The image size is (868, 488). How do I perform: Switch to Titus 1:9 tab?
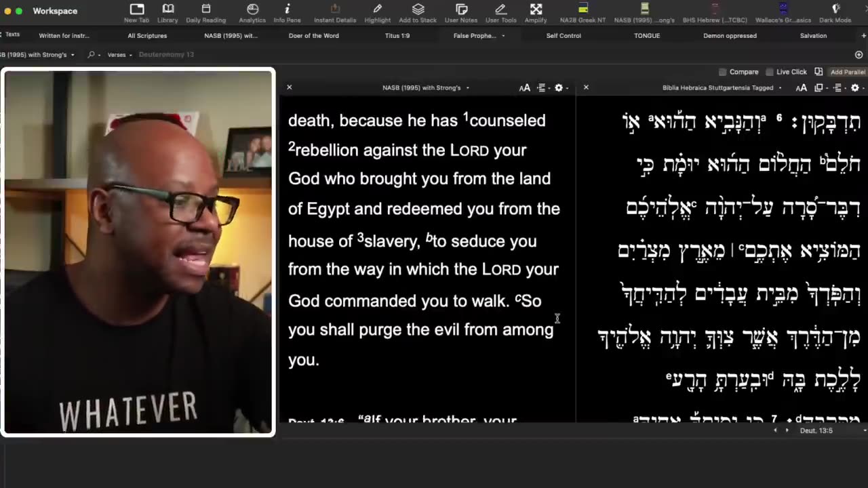pyautogui.click(x=397, y=35)
